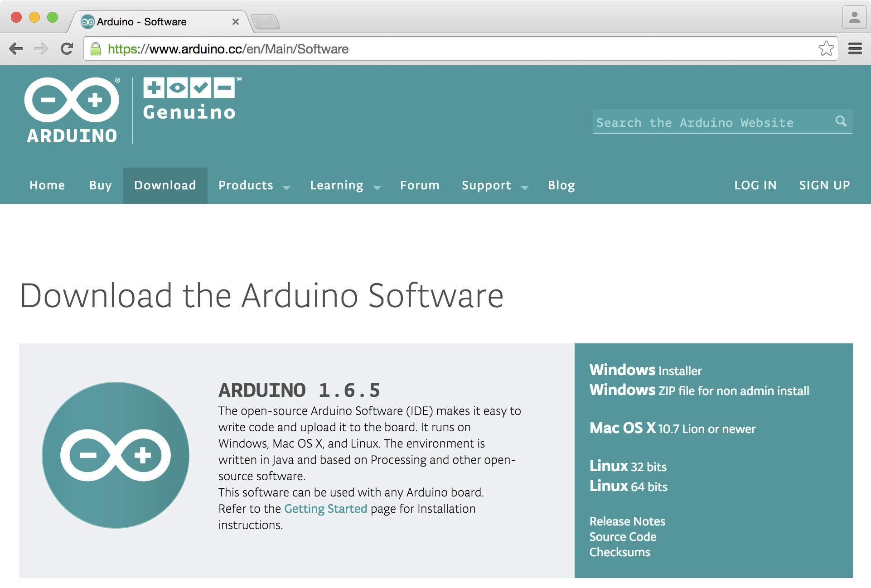Download Linux 64 bits version
The width and height of the screenshot is (871, 588).
[x=629, y=486]
